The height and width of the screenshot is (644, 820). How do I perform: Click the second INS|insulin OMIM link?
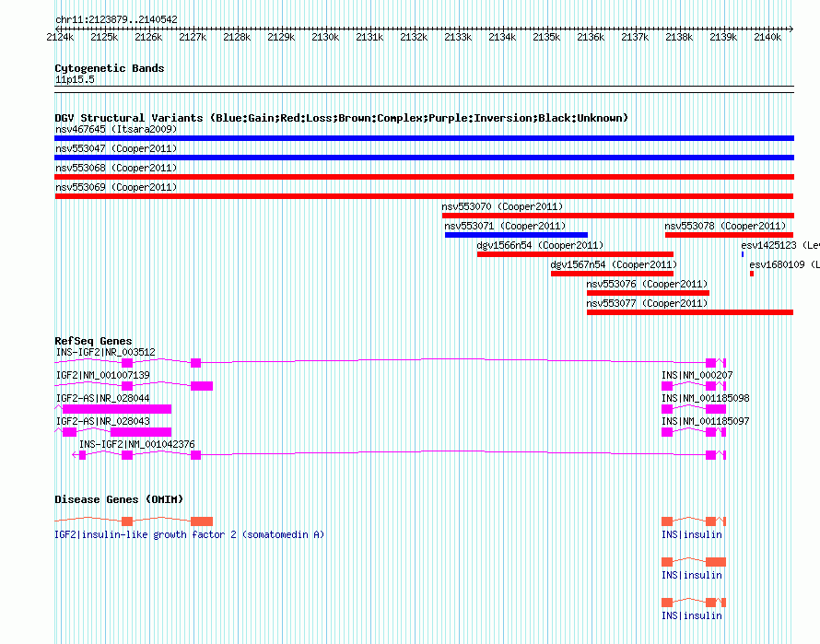(691, 575)
